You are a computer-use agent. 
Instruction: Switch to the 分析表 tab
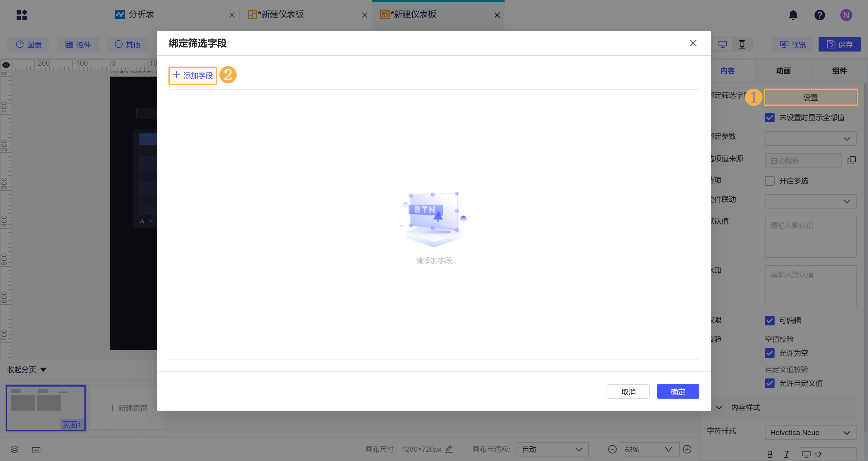[x=142, y=14]
